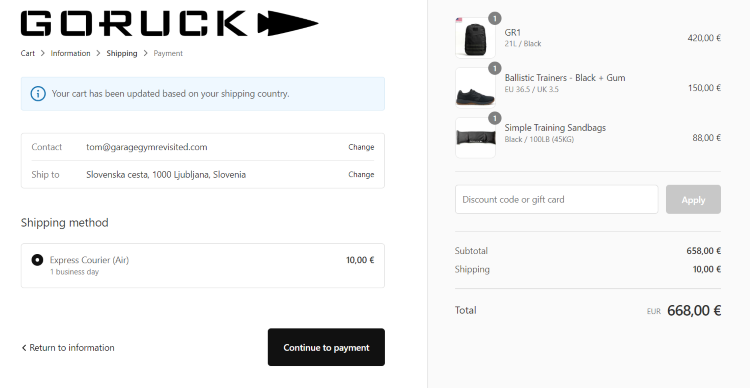Change the Ship to address

coord(361,175)
